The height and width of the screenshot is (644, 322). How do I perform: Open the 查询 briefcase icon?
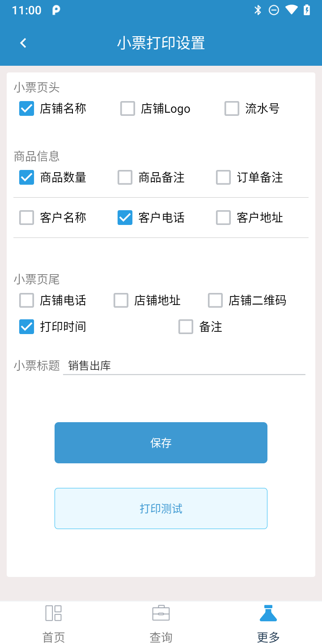pos(161,613)
